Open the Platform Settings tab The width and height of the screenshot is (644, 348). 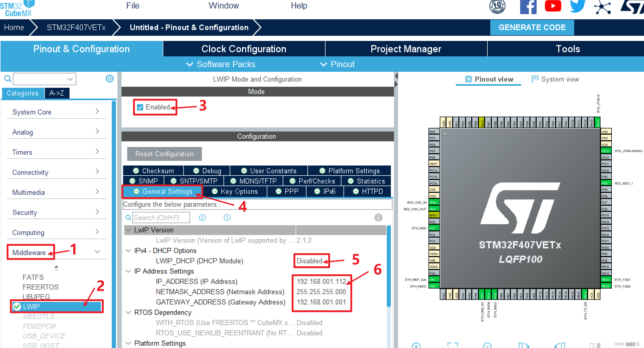[349, 171]
